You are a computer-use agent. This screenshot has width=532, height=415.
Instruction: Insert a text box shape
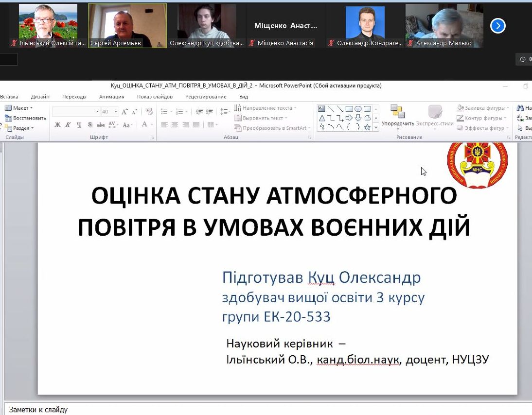321,109
